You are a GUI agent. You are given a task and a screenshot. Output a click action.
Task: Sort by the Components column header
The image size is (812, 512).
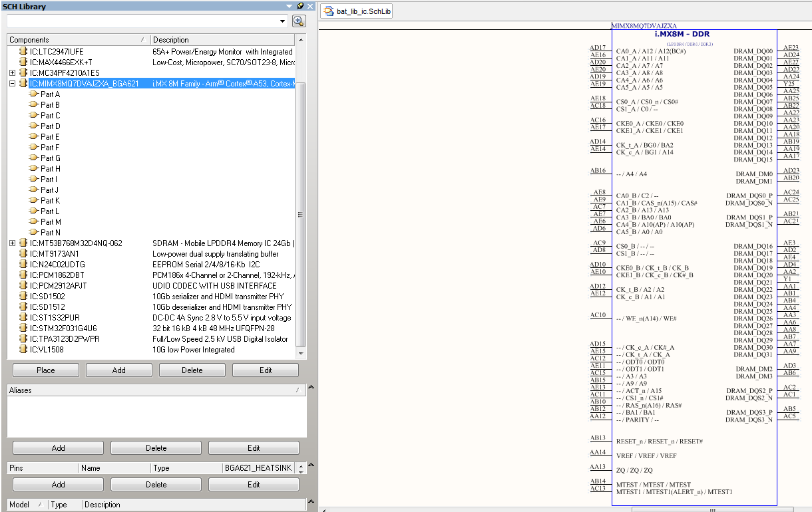(x=79, y=40)
